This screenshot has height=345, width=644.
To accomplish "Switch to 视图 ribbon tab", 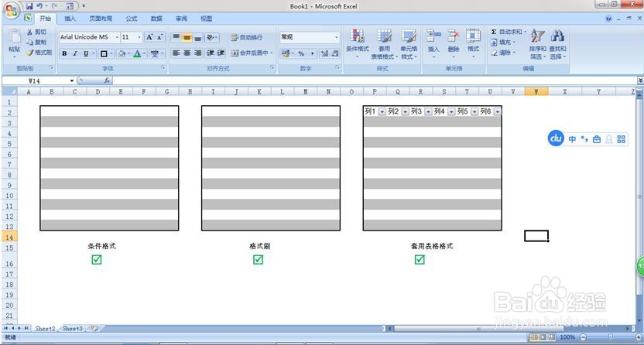I will 207,19.
